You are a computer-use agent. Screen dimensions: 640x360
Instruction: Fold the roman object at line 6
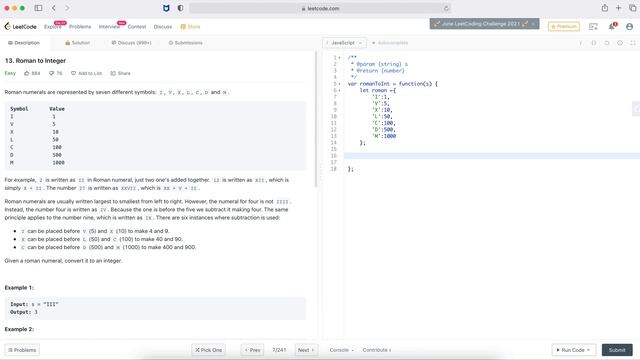click(x=339, y=90)
